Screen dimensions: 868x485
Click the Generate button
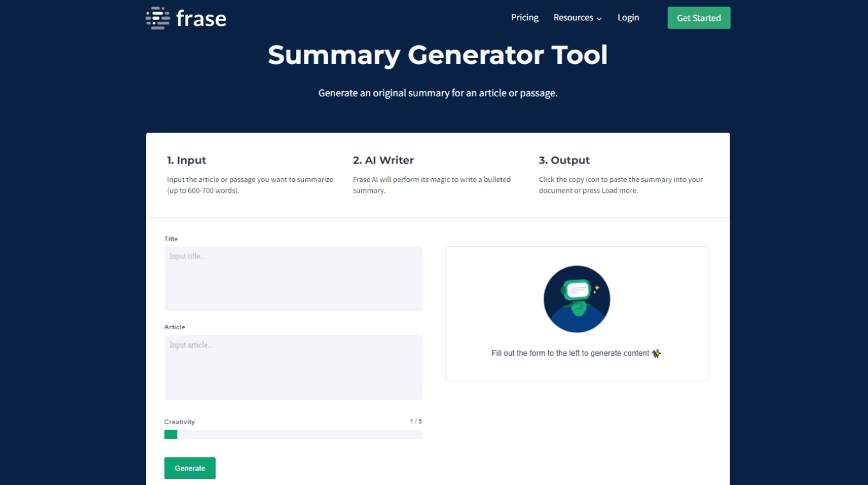click(x=190, y=468)
